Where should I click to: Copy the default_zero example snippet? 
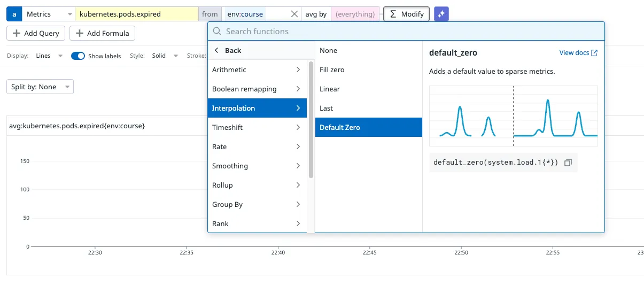tap(568, 163)
